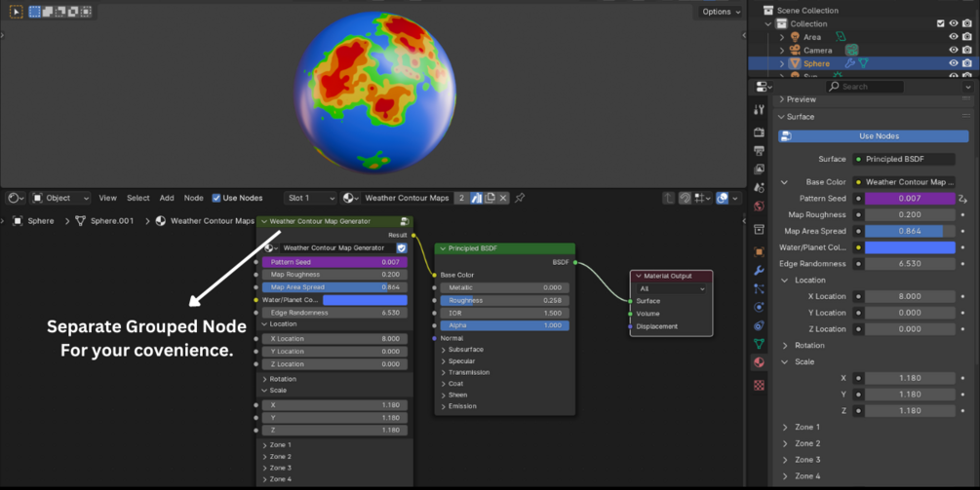Open the Material properties tab
The image size is (980, 490).
[759, 362]
